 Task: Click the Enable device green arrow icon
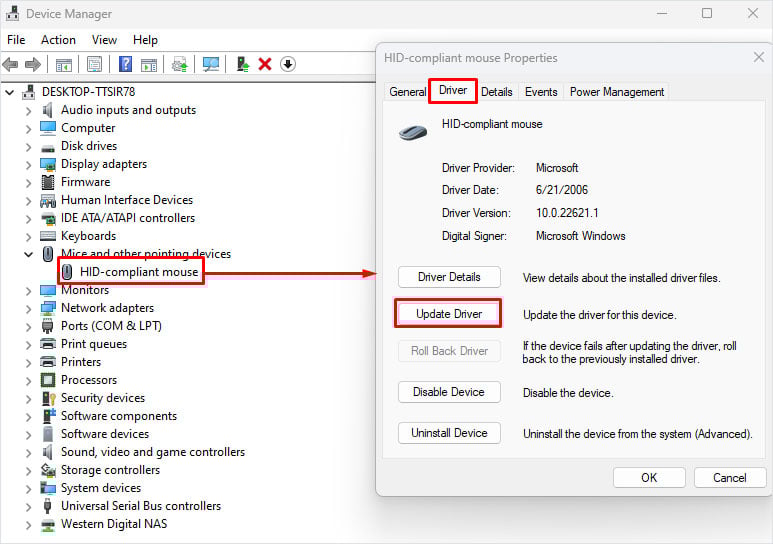coord(243,64)
